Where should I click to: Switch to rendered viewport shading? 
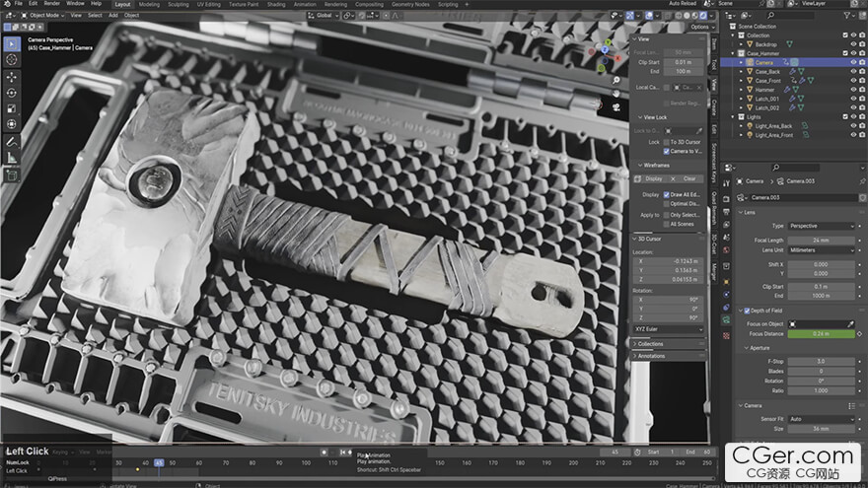pyautogui.click(x=703, y=16)
